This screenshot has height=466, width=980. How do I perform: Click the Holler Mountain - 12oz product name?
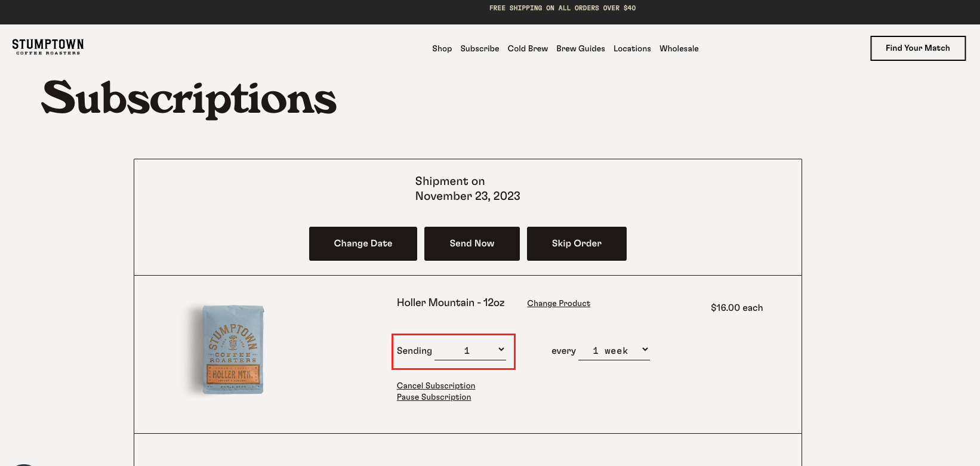[451, 303]
